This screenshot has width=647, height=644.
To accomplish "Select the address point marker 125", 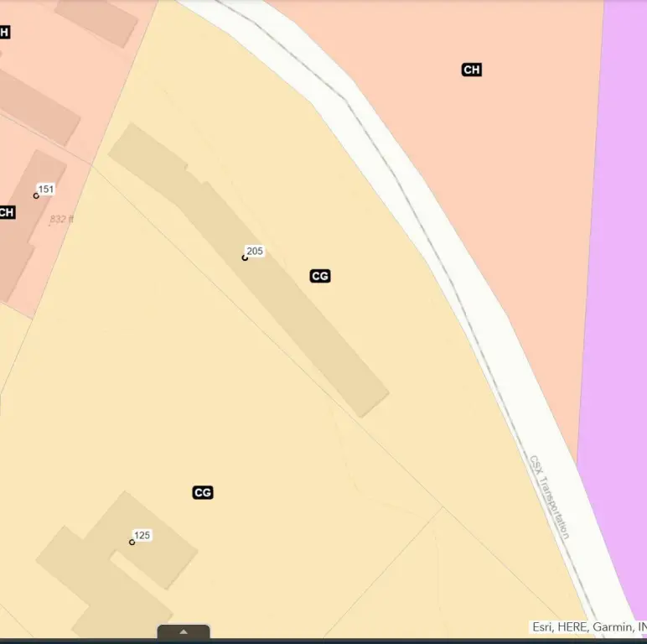I will click(x=132, y=542).
